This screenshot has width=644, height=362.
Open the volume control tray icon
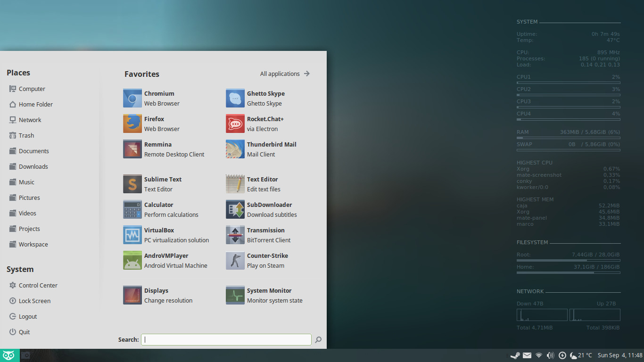click(550, 355)
